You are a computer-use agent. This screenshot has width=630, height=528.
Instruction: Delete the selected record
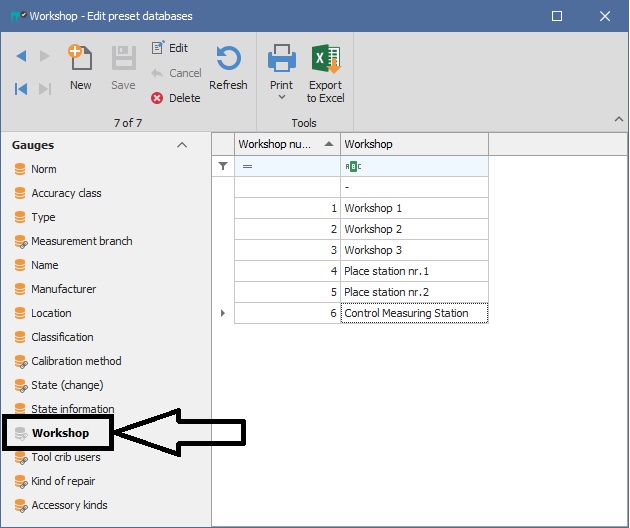[176, 98]
